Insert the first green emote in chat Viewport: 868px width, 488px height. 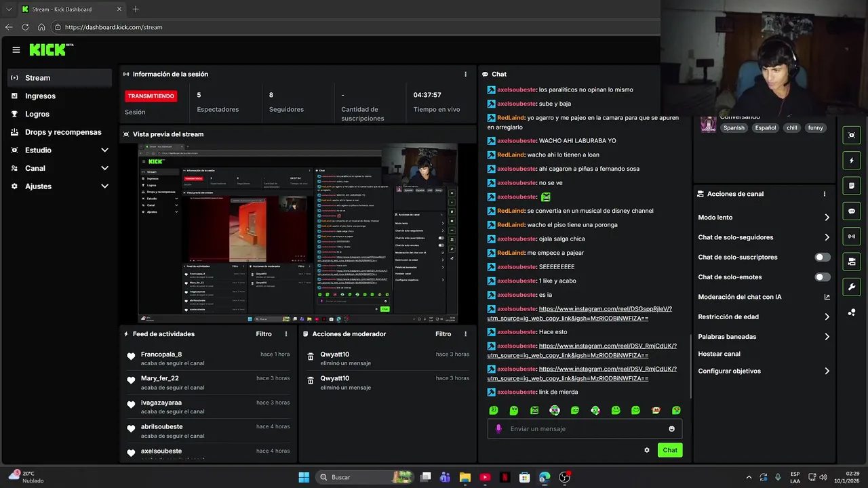coord(494,410)
